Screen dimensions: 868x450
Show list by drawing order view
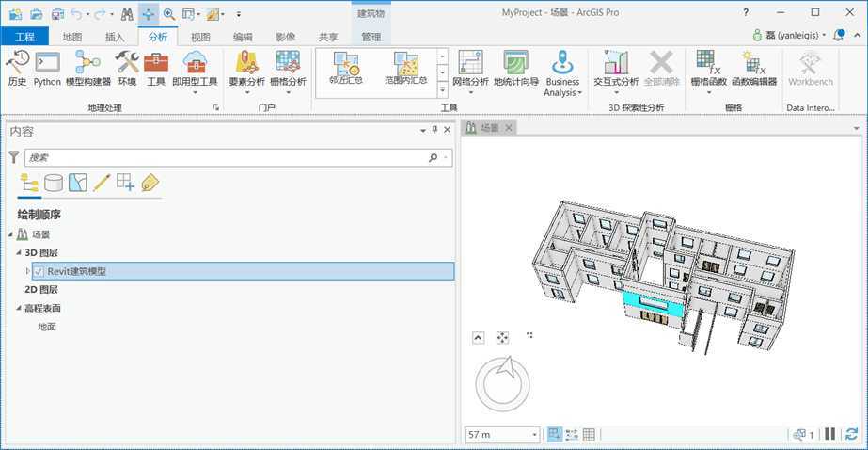click(29, 183)
